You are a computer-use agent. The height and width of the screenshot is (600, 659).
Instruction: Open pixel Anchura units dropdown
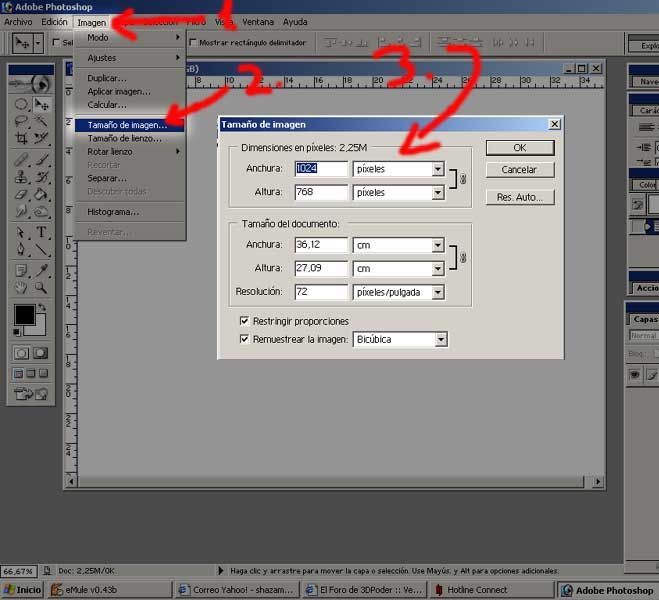coord(438,169)
